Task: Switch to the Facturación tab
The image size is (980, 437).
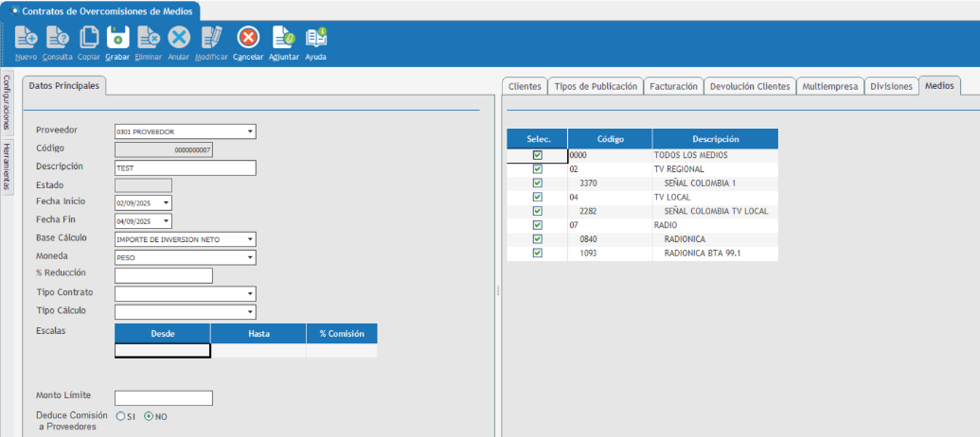Action: 673,86
